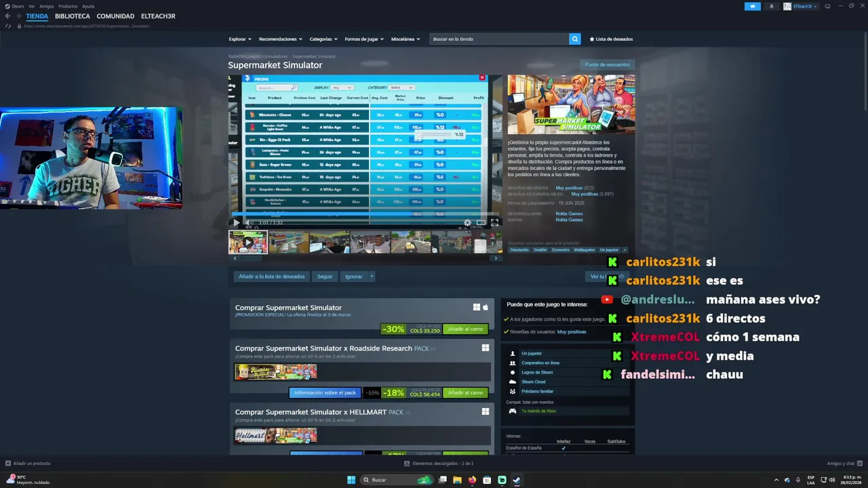Go back with the Steam back arrow
The image size is (868, 488).
pyautogui.click(x=7, y=16)
